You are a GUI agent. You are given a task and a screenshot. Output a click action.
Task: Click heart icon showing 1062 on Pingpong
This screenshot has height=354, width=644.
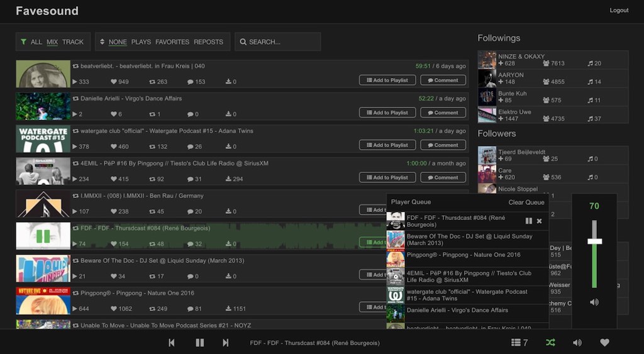click(x=114, y=309)
